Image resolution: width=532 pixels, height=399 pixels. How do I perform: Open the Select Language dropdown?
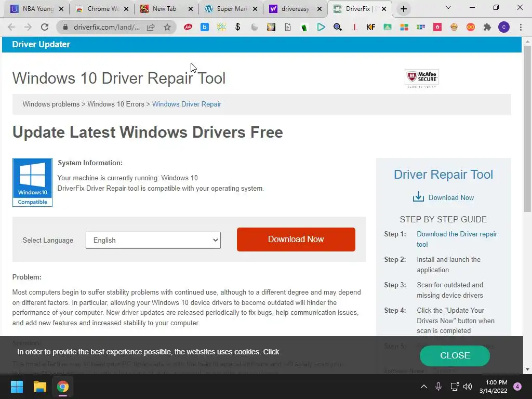[x=153, y=240]
